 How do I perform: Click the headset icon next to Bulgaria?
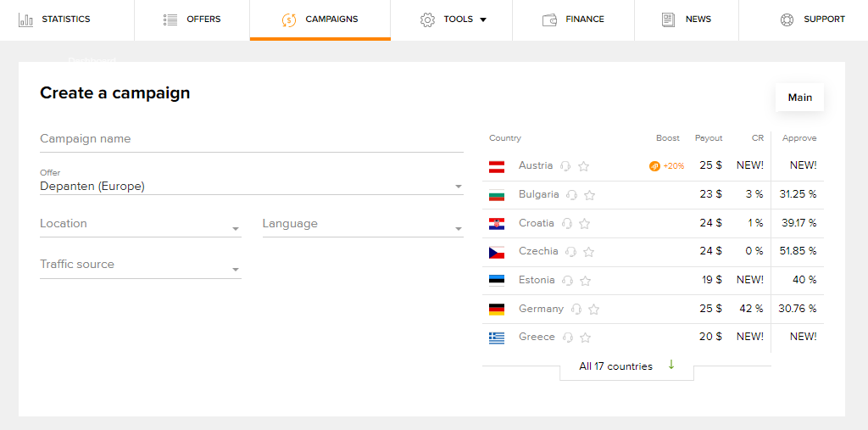pos(572,195)
